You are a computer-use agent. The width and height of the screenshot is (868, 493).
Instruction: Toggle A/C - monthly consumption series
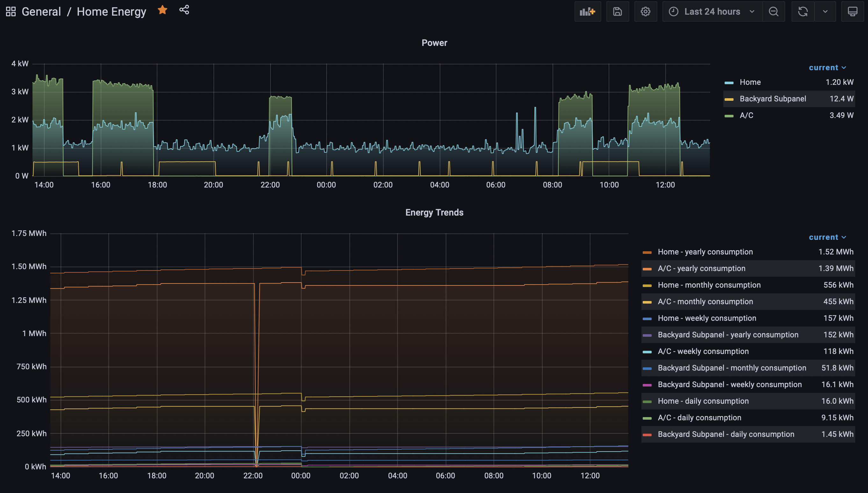pos(705,302)
